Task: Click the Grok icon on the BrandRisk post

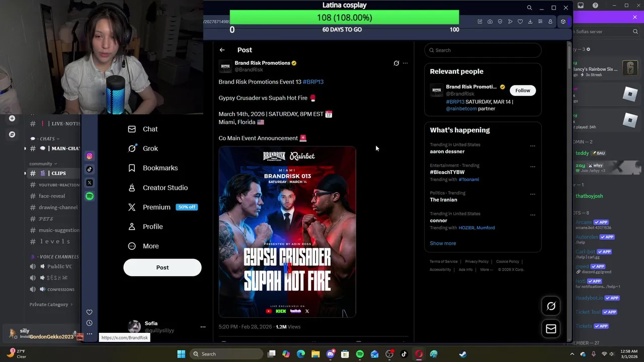Action: click(x=396, y=63)
